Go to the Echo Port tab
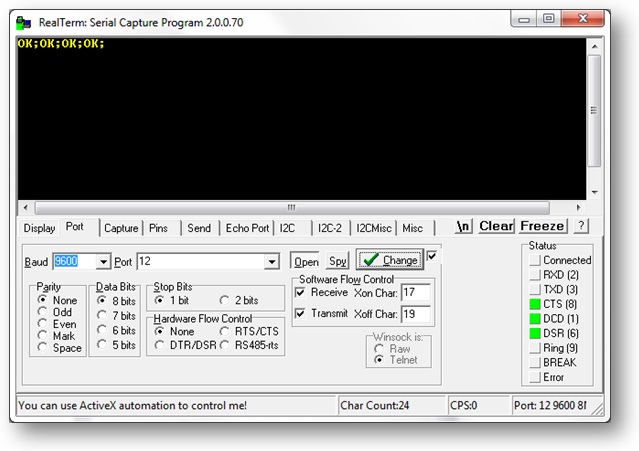This screenshot has width=639, height=451. tap(247, 228)
